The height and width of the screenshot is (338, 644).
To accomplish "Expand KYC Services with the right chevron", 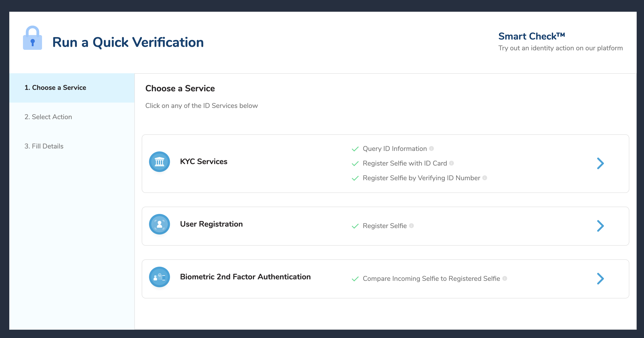I will point(600,163).
